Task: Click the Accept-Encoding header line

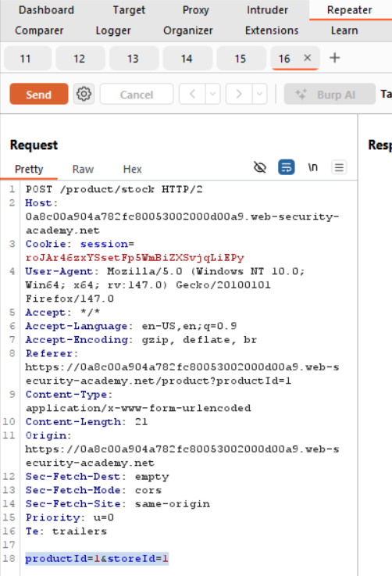Action: [141, 339]
